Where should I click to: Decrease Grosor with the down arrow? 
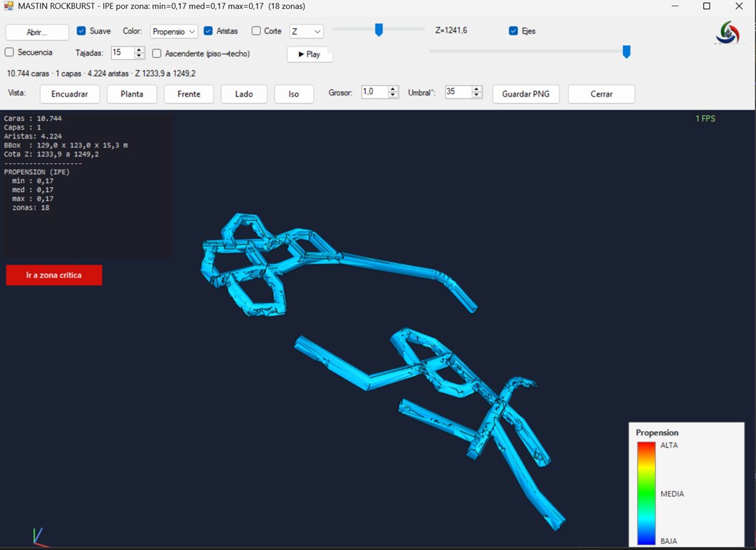[x=393, y=95]
